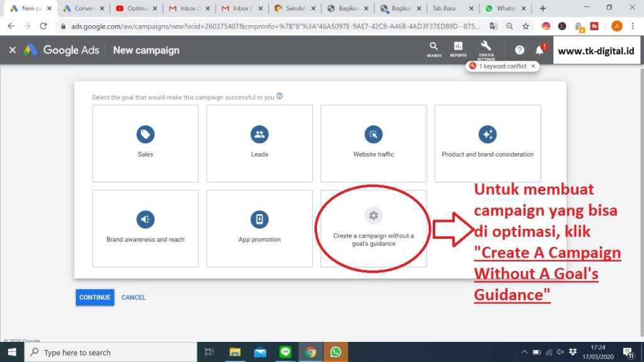Click the Cancel link

[x=133, y=297]
